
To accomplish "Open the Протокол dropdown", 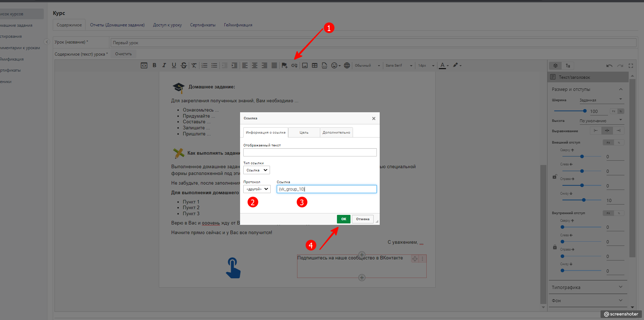I will (x=257, y=189).
